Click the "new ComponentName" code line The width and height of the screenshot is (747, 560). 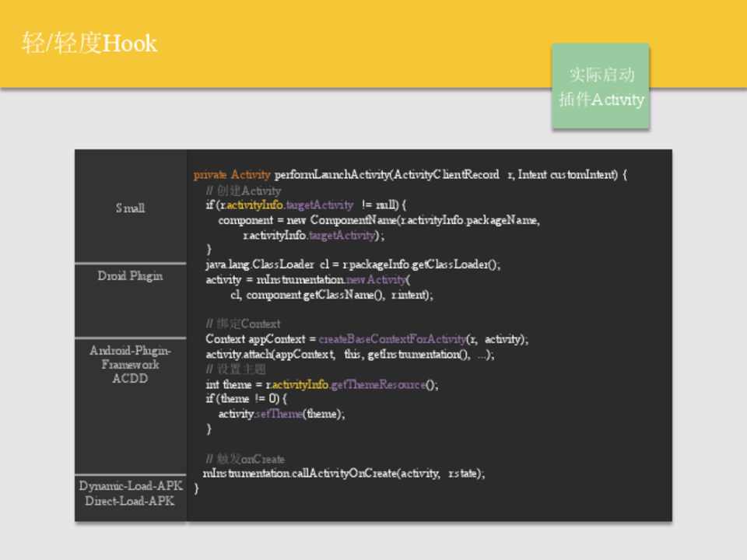click(379, 220)
